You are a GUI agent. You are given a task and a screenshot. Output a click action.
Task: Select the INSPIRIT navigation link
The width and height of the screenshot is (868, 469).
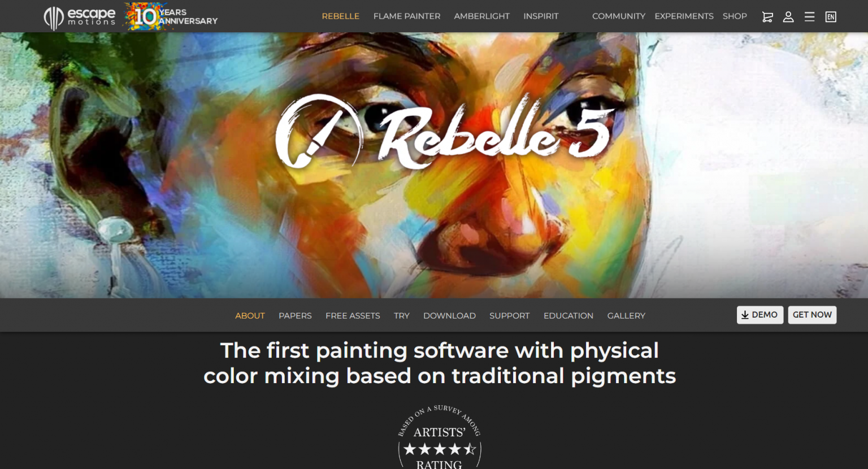[541, 16]
